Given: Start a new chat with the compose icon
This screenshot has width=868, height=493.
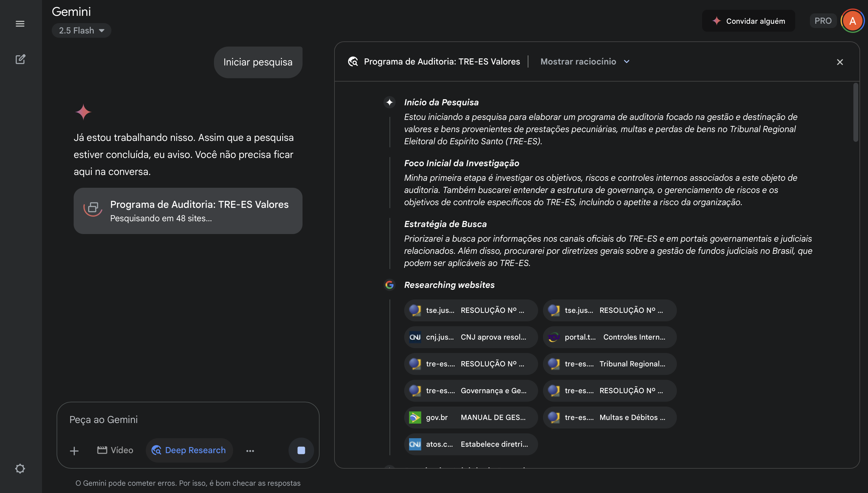Looking at the screenshot, I should point(20,59).
